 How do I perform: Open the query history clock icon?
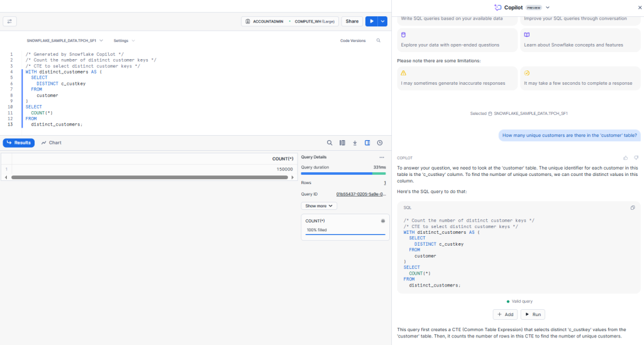pyautogui.click(x=380, y=143)
